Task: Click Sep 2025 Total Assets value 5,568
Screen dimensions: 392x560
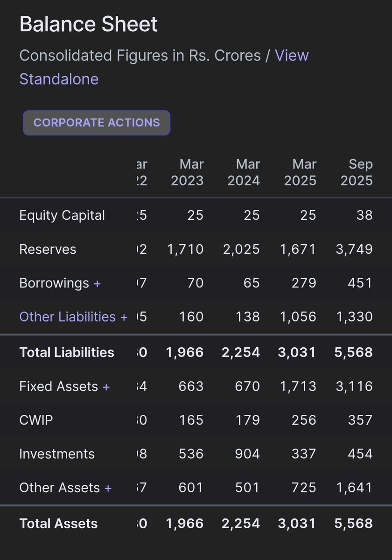Action: click(x=354, y=524)
